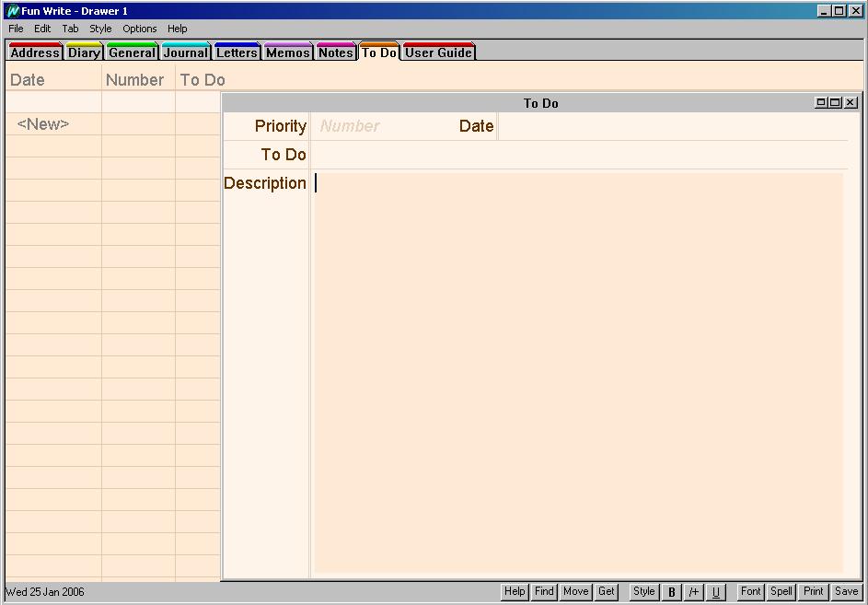The image size is (868, 605).
Task: Switch to the Letters tab
Action: coord(237,52)
